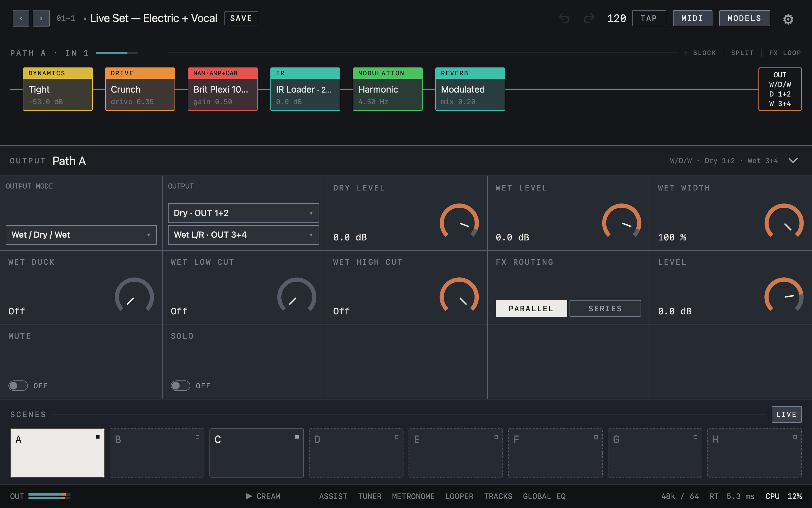Viewport: 812px width, 508px height.
Task: Open the LOOPER
Action: 459,496
